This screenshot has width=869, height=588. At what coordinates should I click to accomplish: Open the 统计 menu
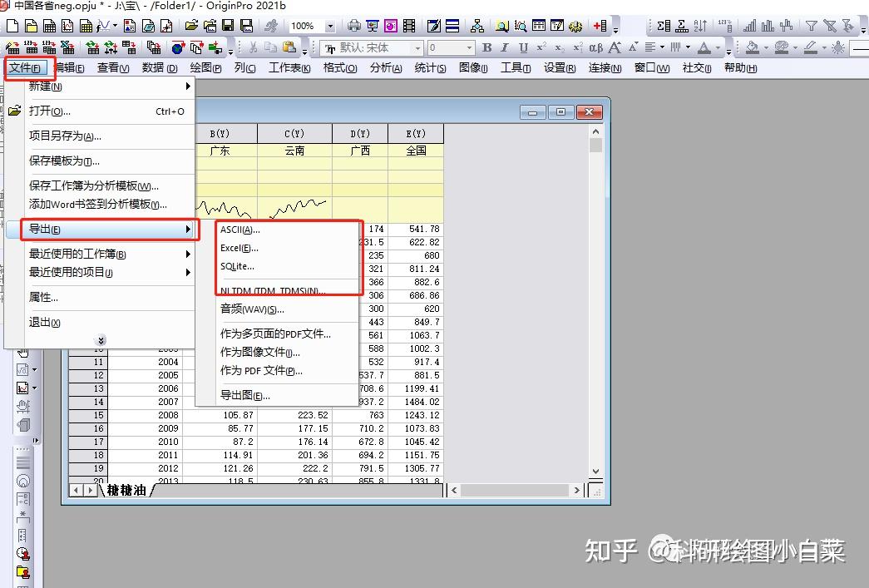[x=430, y=68]
